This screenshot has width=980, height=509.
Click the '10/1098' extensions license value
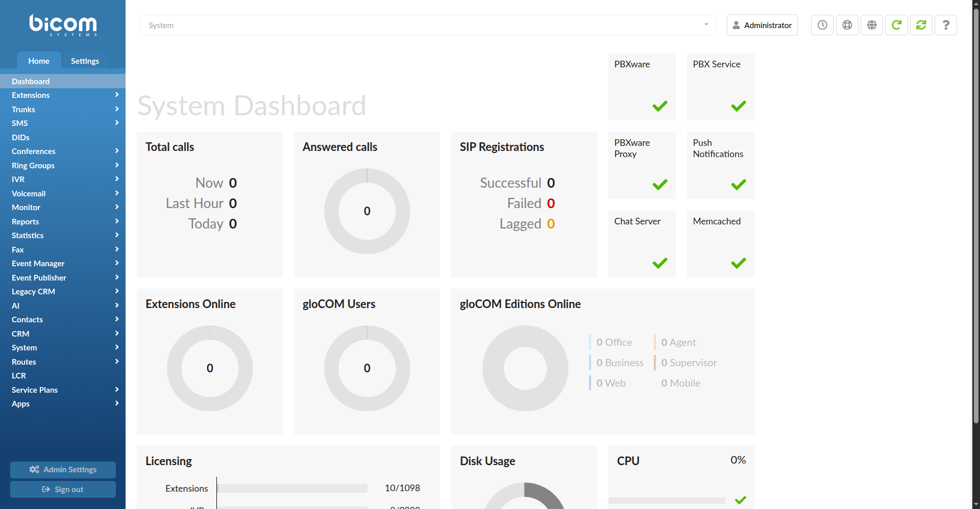point(402,488)
